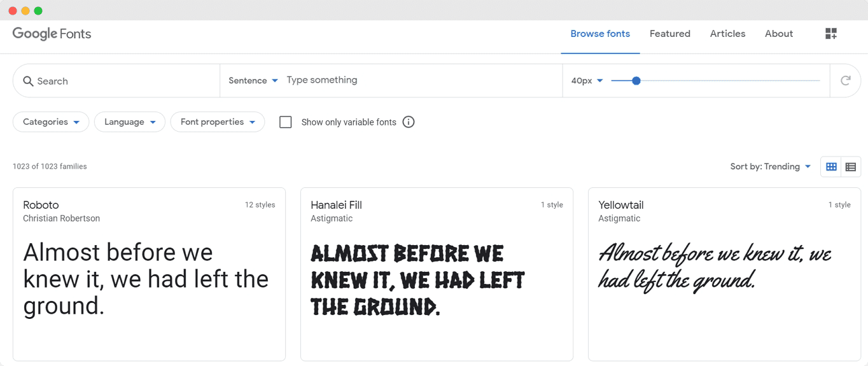Click the yellow minimize window button
The height and width of the screenshot is (366, 868).
point(25,11)
